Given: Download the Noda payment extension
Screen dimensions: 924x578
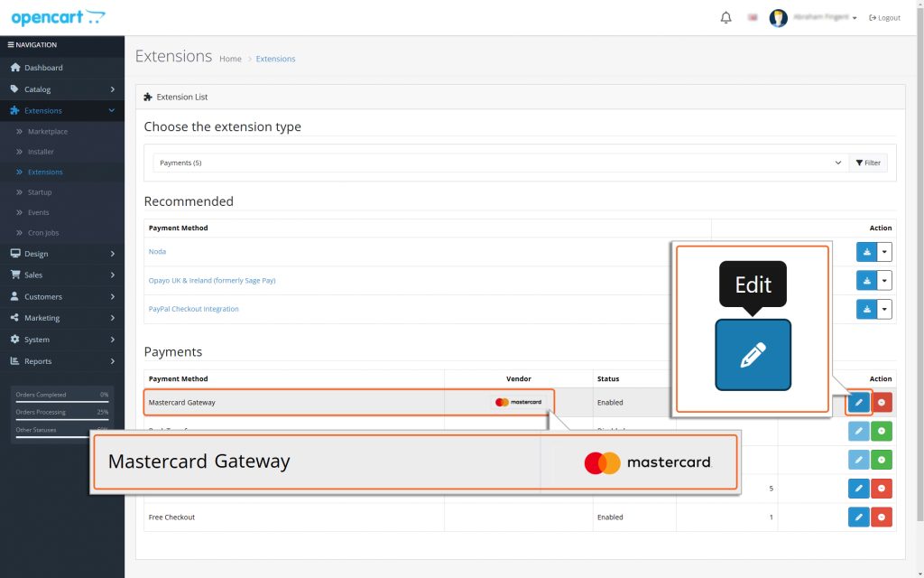Looking at the screenshot, I should point(864,251).
